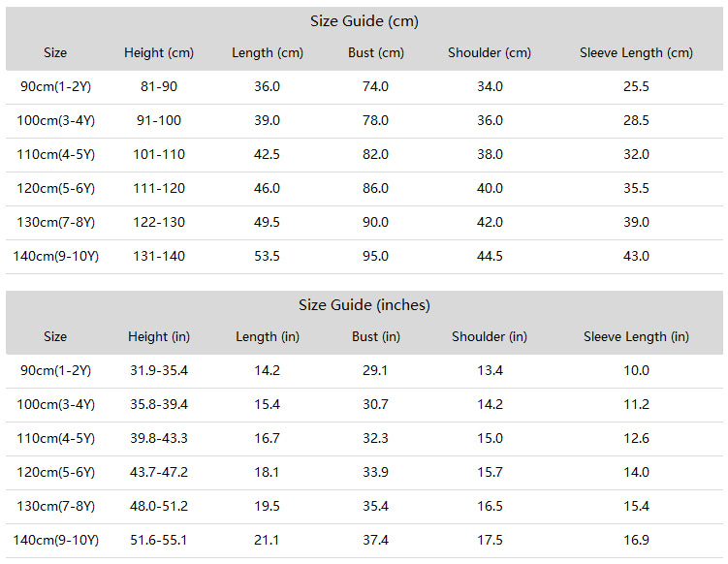Select the Height (cm) column header
The image size is (728, 564).
[159, 53]
